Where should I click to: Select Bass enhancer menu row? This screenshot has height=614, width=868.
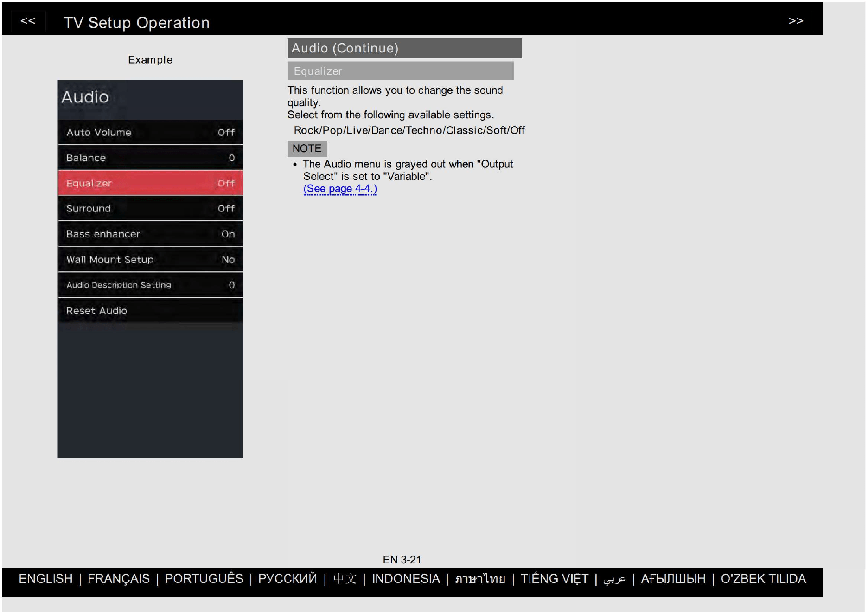tap(150, 234)
